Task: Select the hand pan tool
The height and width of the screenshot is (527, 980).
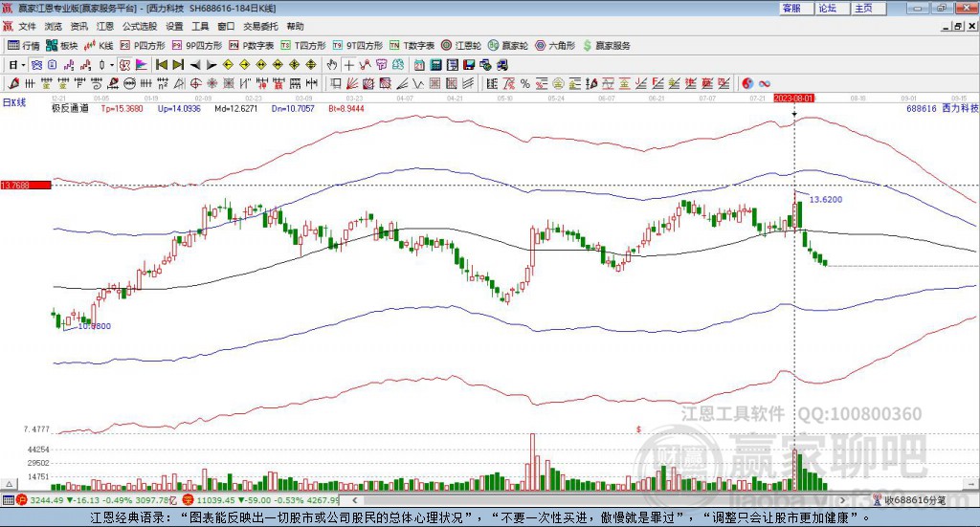Action: [331, 65]
